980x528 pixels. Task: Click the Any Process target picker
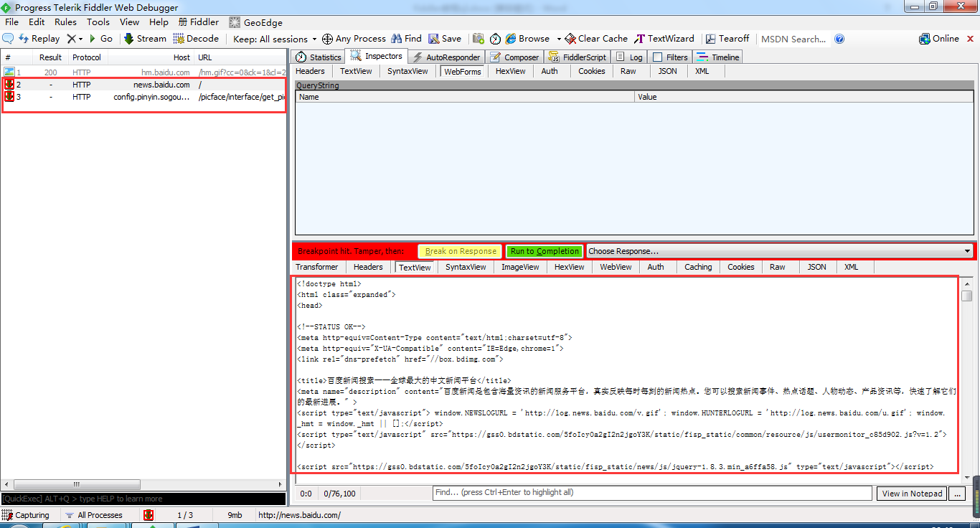[x=354, y=39]
